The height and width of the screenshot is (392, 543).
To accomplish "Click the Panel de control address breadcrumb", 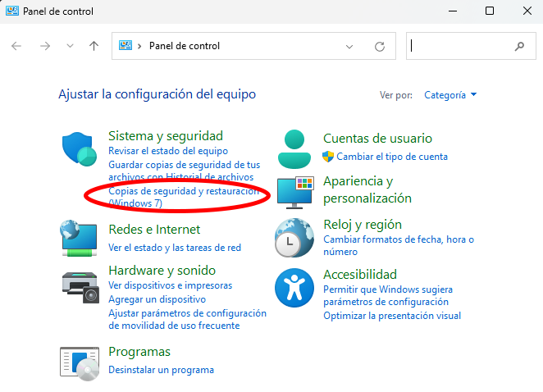I will tap(185, 46).
